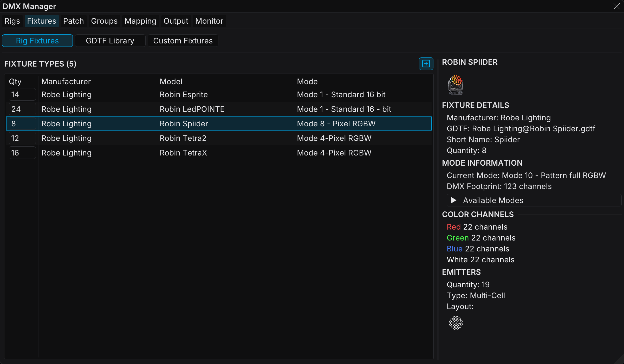Click 'DMX Footprint: 123 channels' text
This screenshot has width=624, height=364.
(499, 186)
